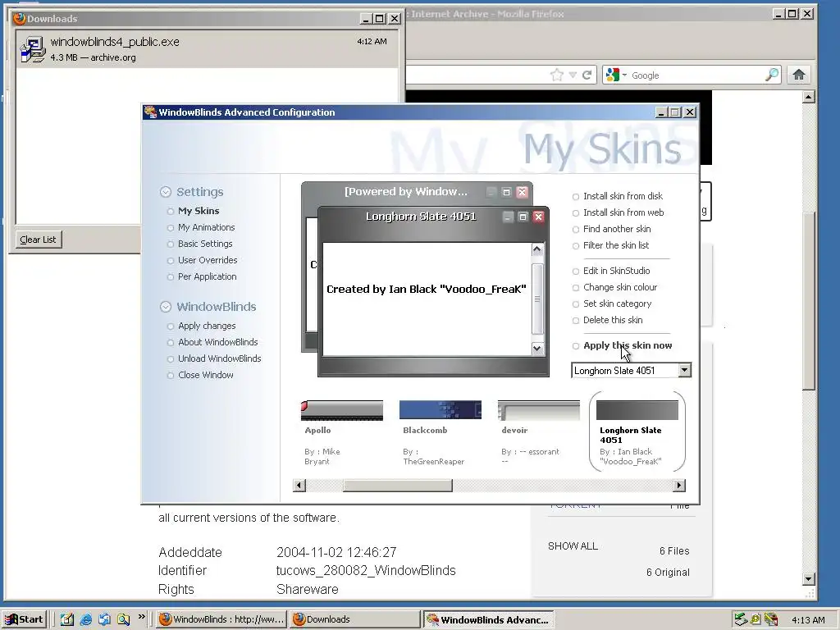Select windowblinds4_public.exe download entry name

tap(115, 42)
